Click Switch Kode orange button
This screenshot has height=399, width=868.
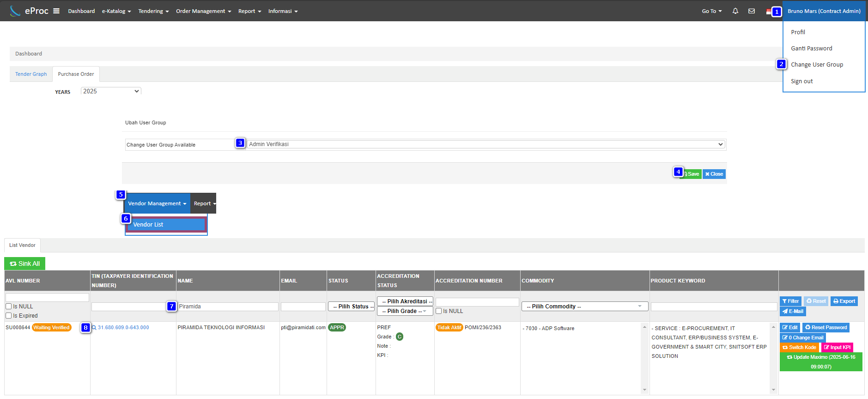click(x=799, y=347)
